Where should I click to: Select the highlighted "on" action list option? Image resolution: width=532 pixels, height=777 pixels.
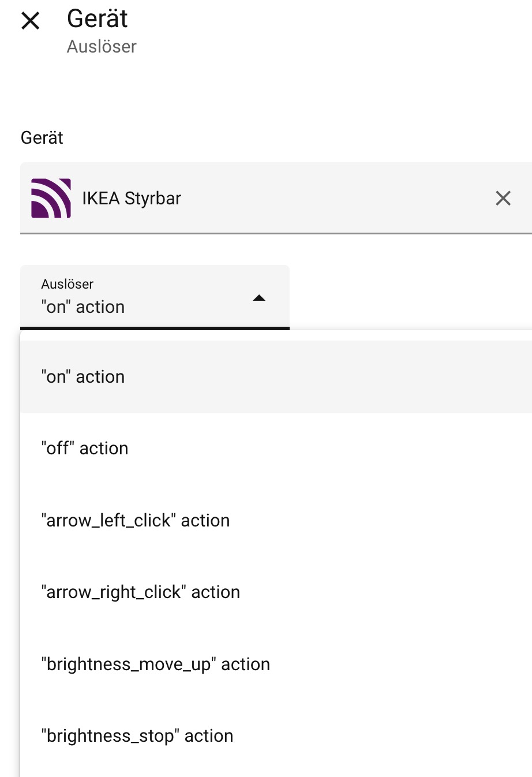click(x=83, y=377)
